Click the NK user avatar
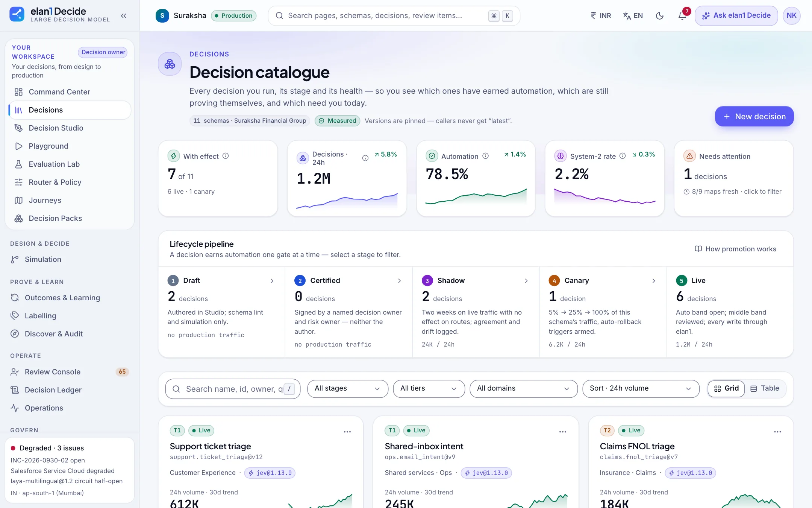 (x=791, y=16)
